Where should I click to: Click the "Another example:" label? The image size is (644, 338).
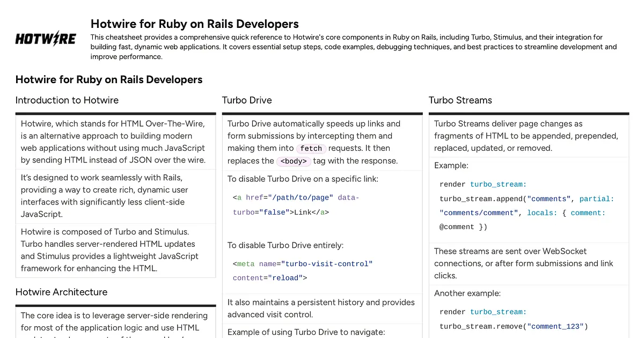(467, 293)
